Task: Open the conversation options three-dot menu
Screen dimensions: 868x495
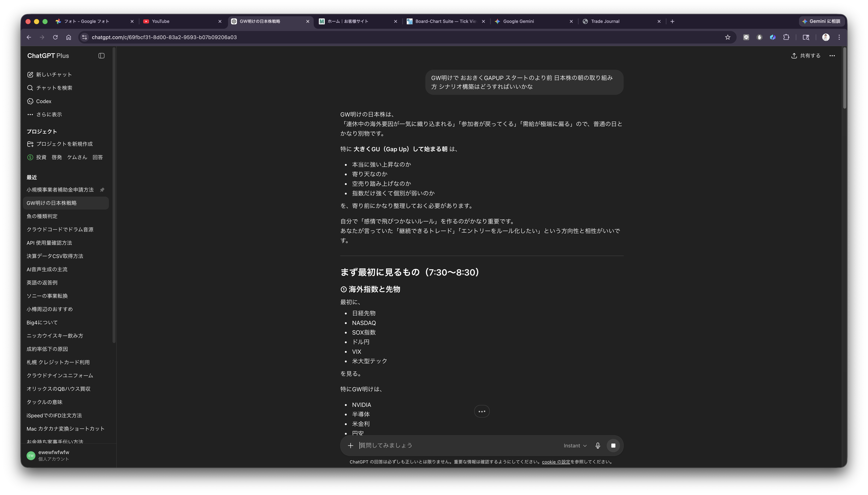Action: (x=832, y=56)
